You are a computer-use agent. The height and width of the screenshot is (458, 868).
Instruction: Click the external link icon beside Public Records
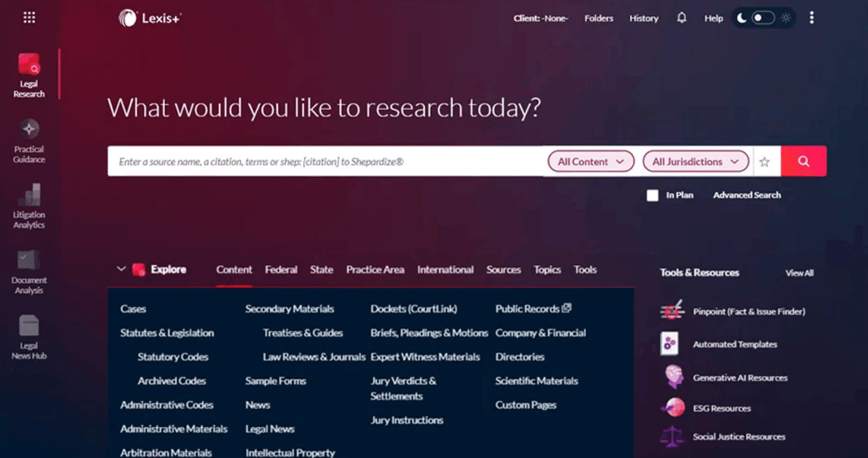(x=566, y=308)
